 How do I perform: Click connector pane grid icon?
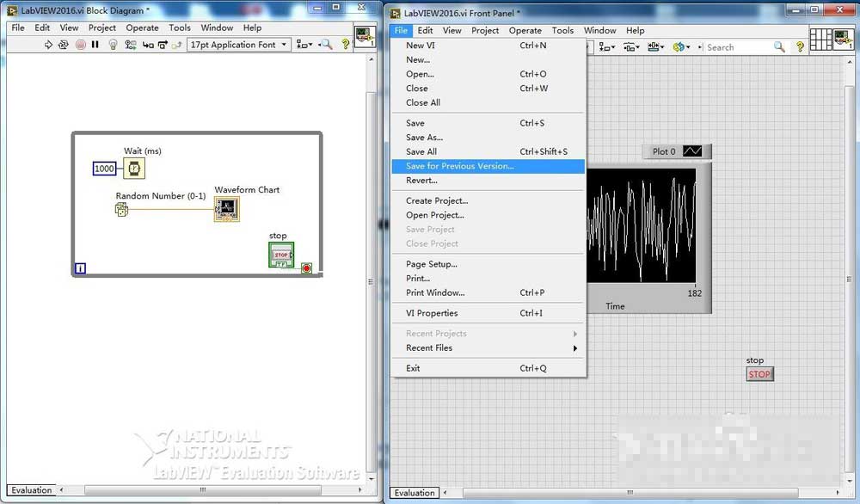tap(820, 40)
